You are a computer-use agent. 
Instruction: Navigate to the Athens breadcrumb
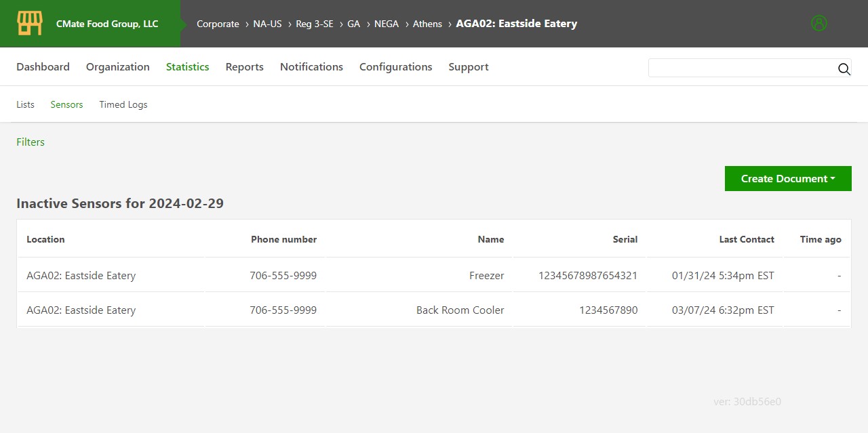[x=427, y=24]
